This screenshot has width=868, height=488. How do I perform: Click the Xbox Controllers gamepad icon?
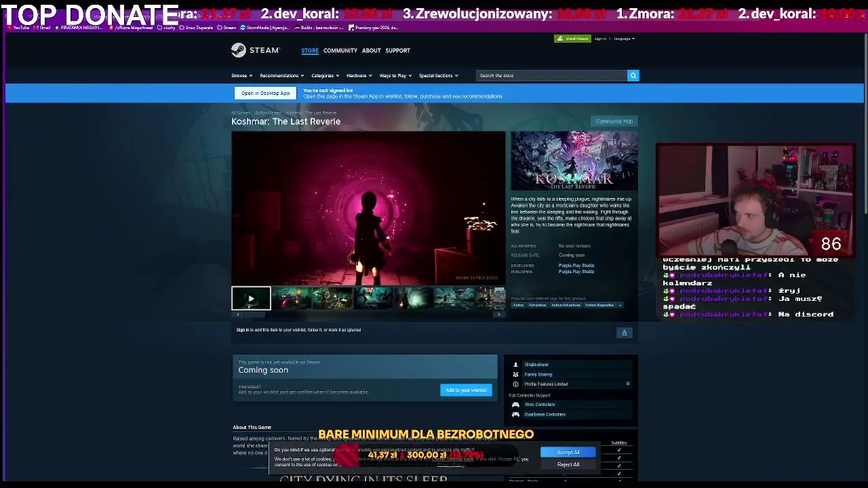[515, 405]
